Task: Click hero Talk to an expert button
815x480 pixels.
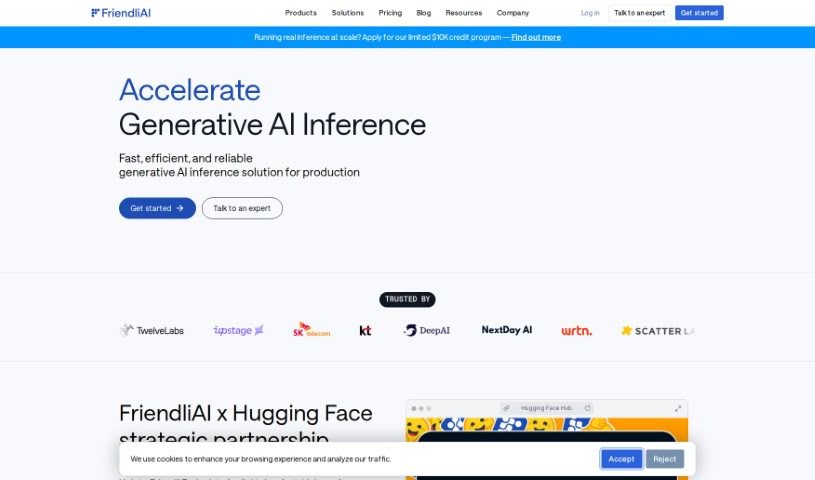Action: pyautogui.click(x=242, y=208)
